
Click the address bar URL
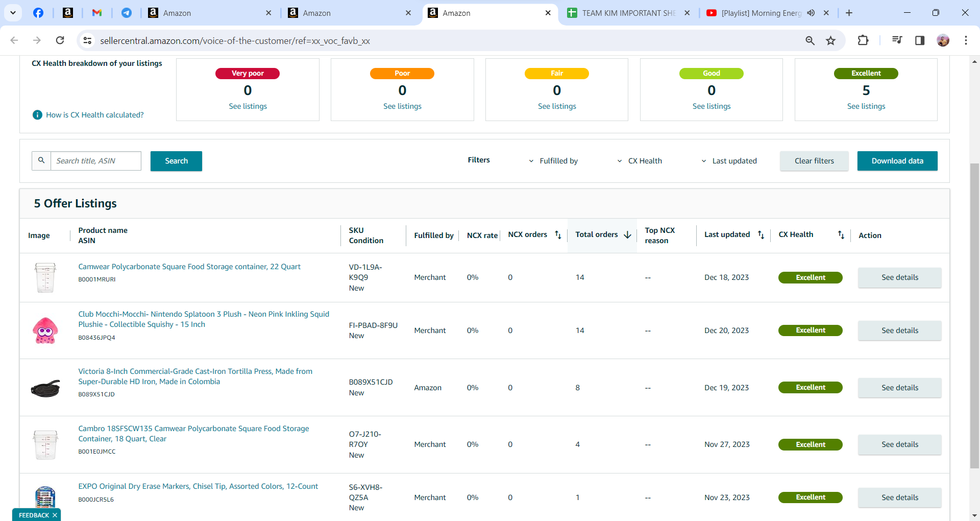coord(235,40)
